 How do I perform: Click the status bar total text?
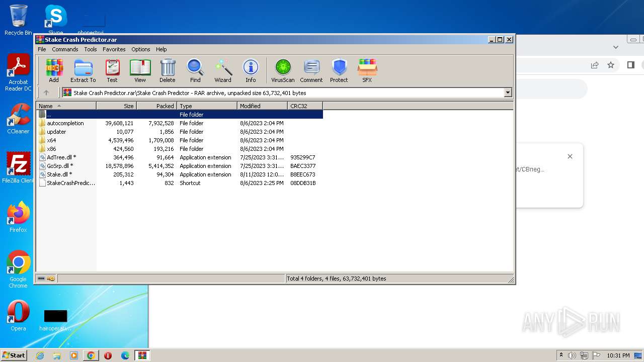click(337, 279)
